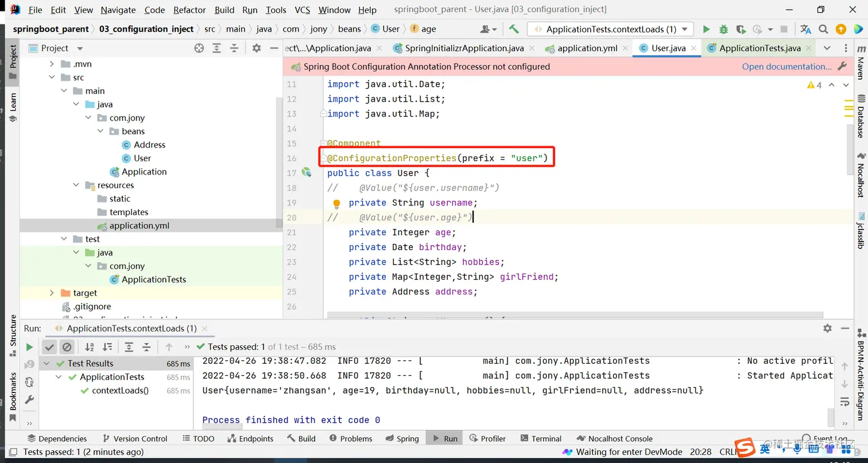868x463 pixels.
Task: Open the Nocalhost side panel
Action: coord(861,176)
